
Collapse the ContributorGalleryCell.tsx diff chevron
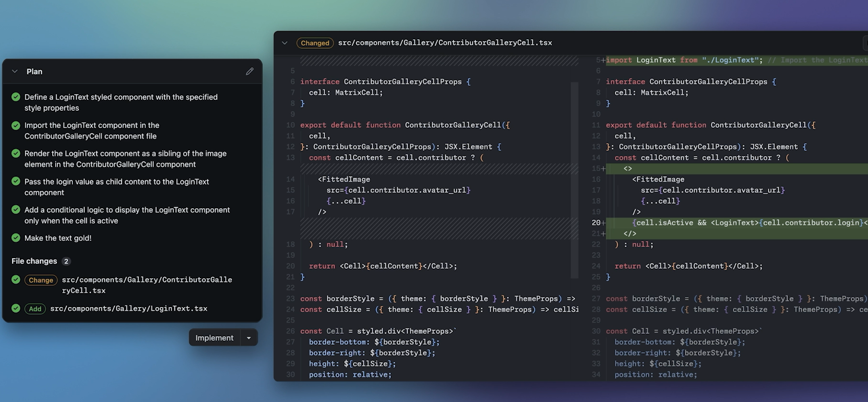pos(285,43)
